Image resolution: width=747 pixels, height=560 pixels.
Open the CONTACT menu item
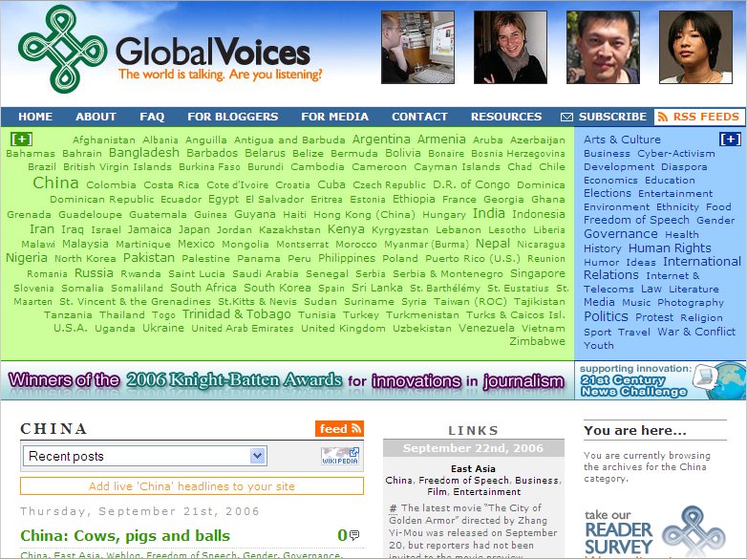coord(419,117)
